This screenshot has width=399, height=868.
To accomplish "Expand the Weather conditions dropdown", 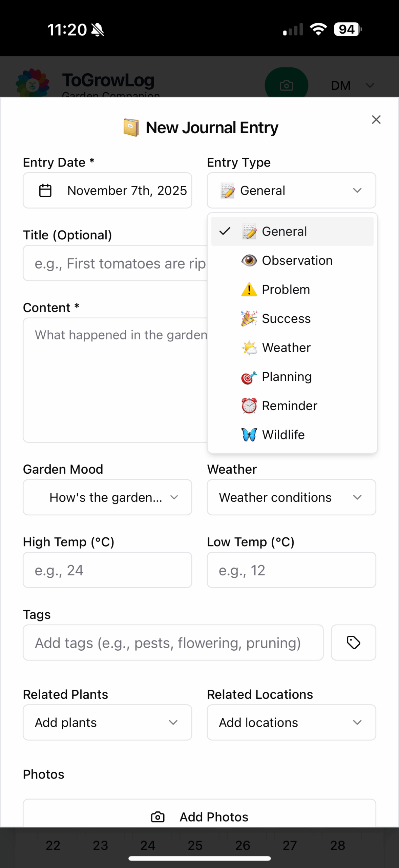I will point(291,497).
